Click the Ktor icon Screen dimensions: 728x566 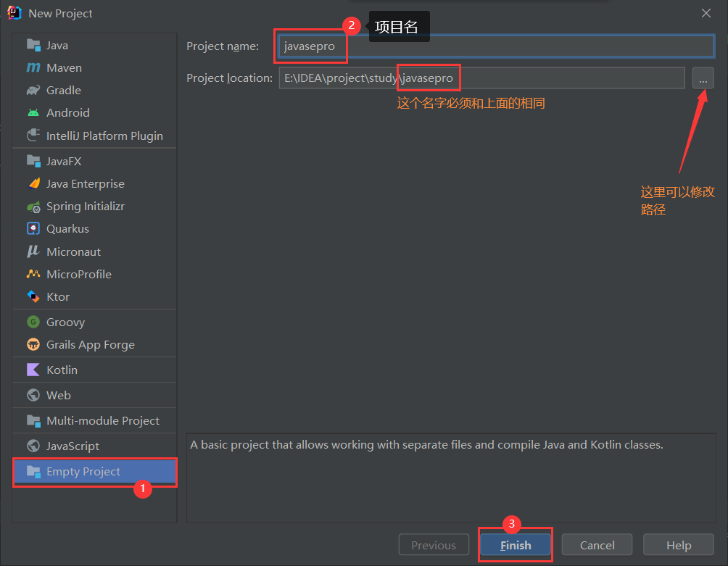click(x=33, y=296)
